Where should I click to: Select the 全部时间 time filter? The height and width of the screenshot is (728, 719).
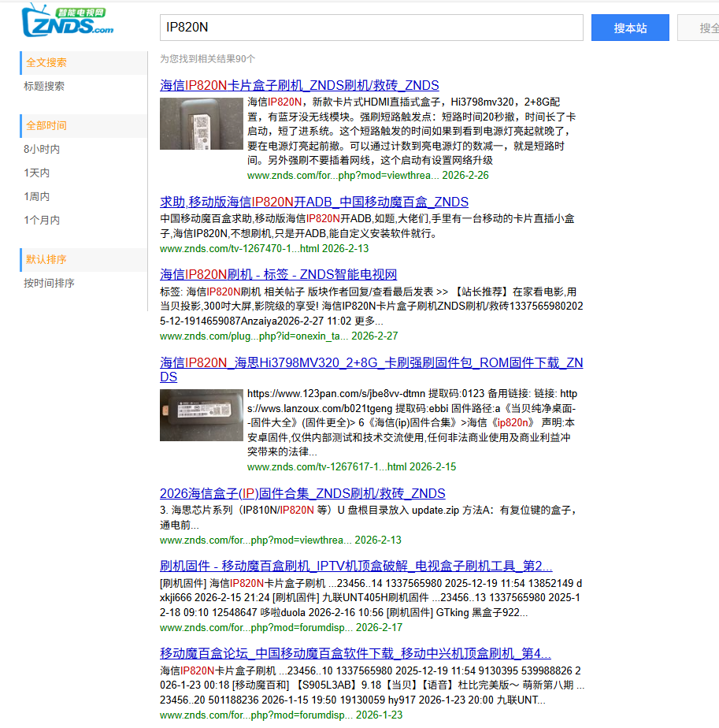tap(83, 126)
